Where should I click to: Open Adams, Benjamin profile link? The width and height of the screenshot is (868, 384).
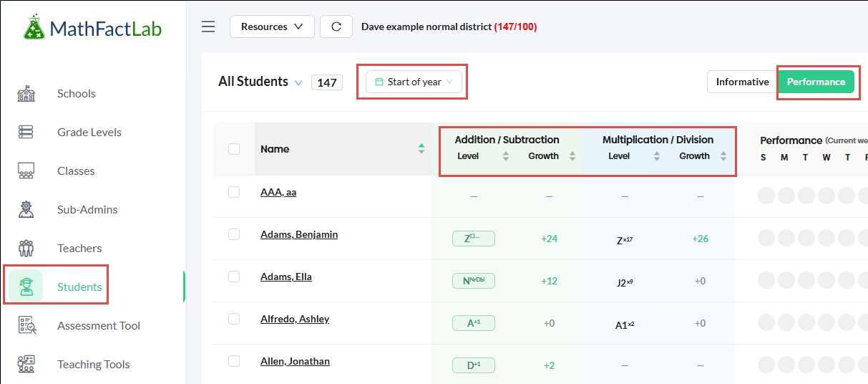click(x=299, y=234)
